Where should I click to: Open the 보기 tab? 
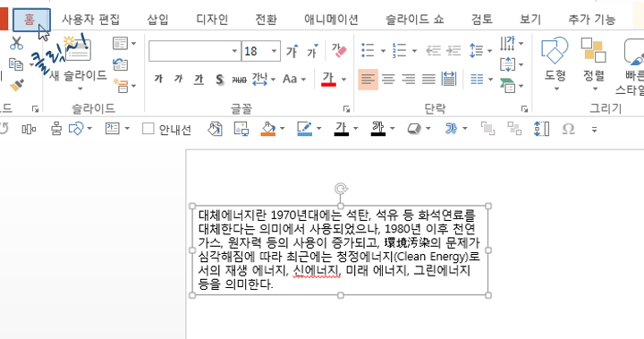[x=530, y=20]
